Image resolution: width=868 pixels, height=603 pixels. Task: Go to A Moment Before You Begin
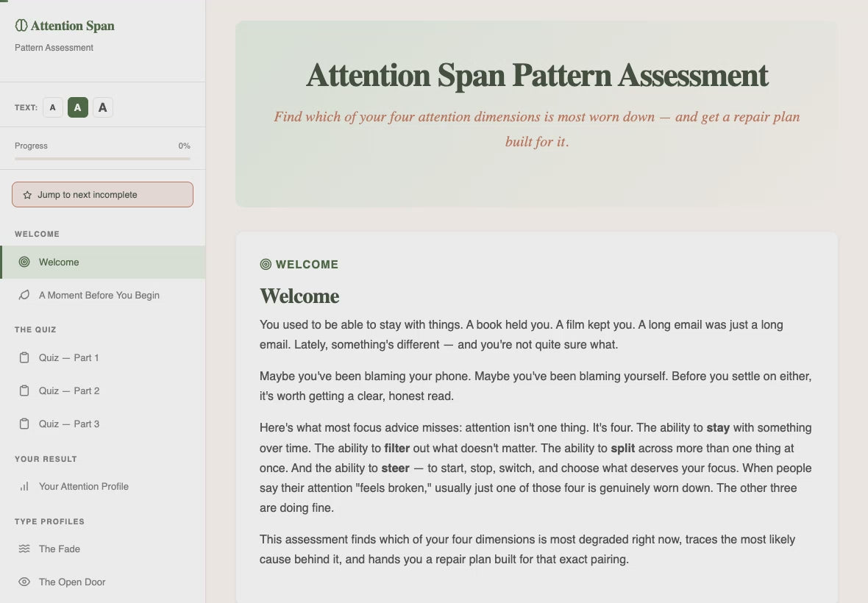pos(102,296)
